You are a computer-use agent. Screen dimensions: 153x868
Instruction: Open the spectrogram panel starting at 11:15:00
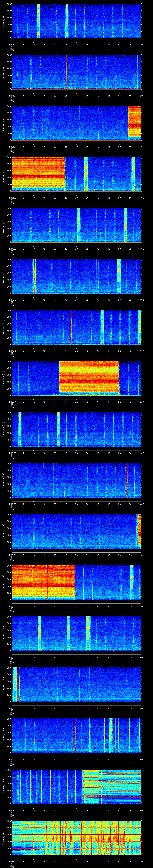click(x=77, y=276)
